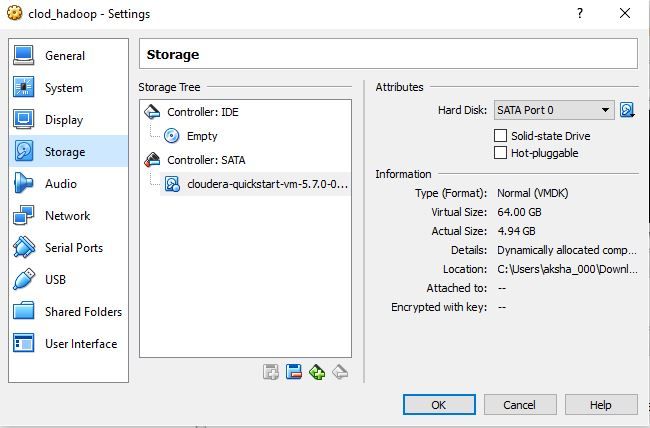The image size is (650, 428).
Task: Click the title bar question mark help button
Action: pyautogui.click(x=579, y=13)
